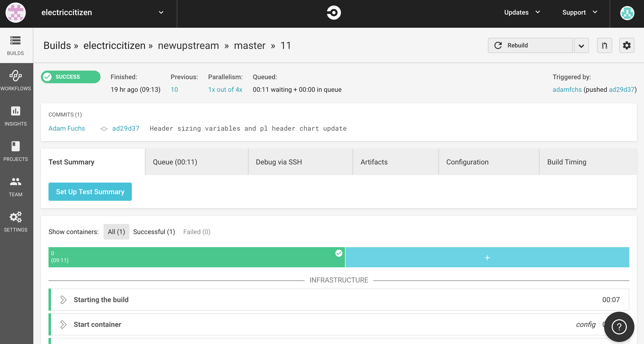
Task: Open the Insights sidebar section
Action: (16, 116)
